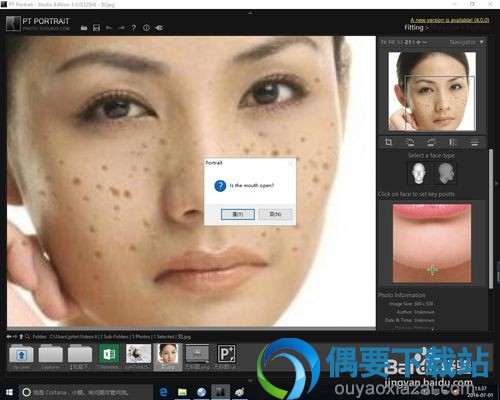
Task: Select the profile face type
Action: click(446, 173)
